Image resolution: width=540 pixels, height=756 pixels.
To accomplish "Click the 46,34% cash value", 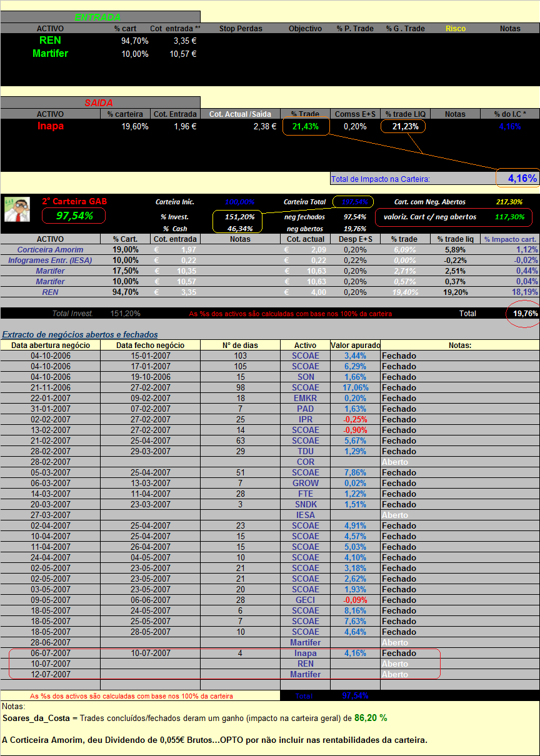I will (x=240, y=229).
